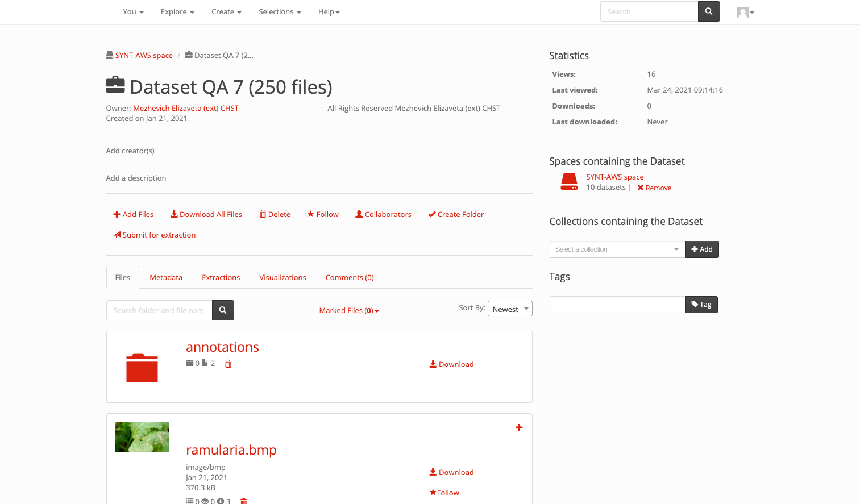Open the Add Files action
The width and height of the screenshot is (860, 504).
[133, 214]
